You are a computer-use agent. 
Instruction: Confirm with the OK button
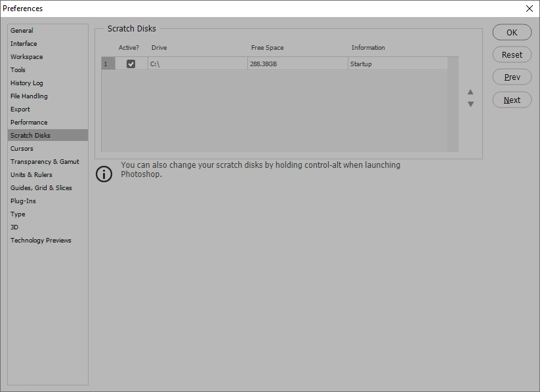point(512,32)
